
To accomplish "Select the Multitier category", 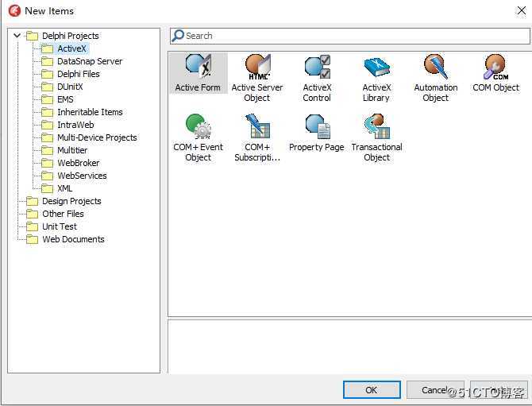I will click(72, 150).
